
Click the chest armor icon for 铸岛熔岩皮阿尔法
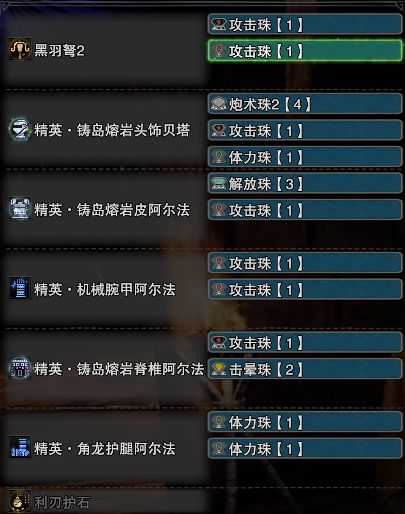tap(20, 209)
